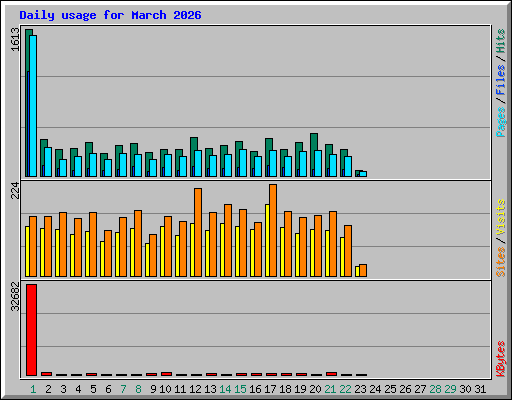Click the yellow sites bar for day 17
This screenshot has height=400, width=512.
coord(267,240)
